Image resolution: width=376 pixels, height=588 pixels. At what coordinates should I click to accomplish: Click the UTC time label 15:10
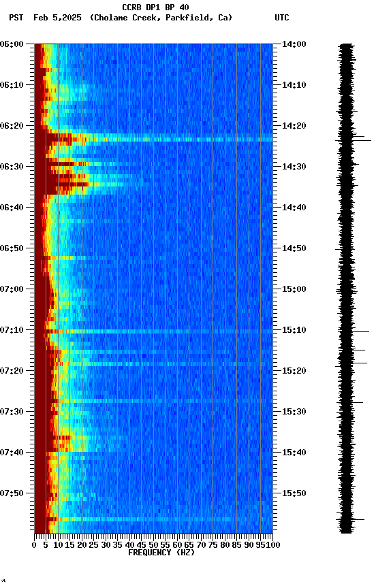(x=294, y=330)
